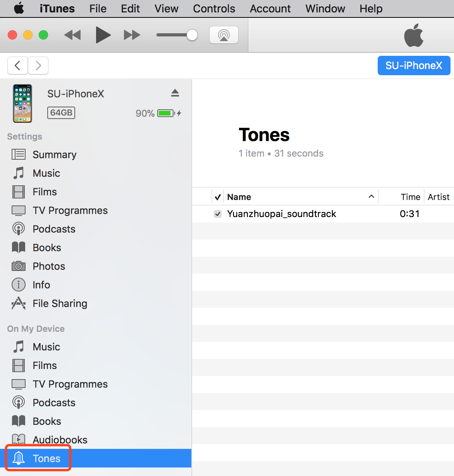Select Podcasts under On My Device

(96, 403)
